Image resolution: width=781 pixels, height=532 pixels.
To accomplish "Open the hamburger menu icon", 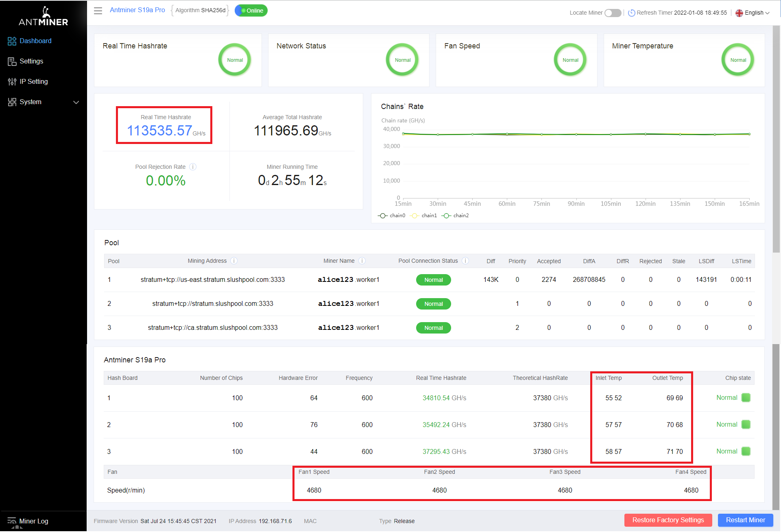I will [x=98, y=11].
